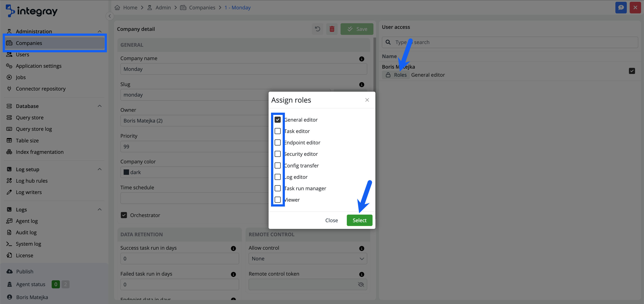Image resolution: width=644 pixels, height=304 pixels.
Task: Open Connector repository in sidebar
Action: click(40, 89)
